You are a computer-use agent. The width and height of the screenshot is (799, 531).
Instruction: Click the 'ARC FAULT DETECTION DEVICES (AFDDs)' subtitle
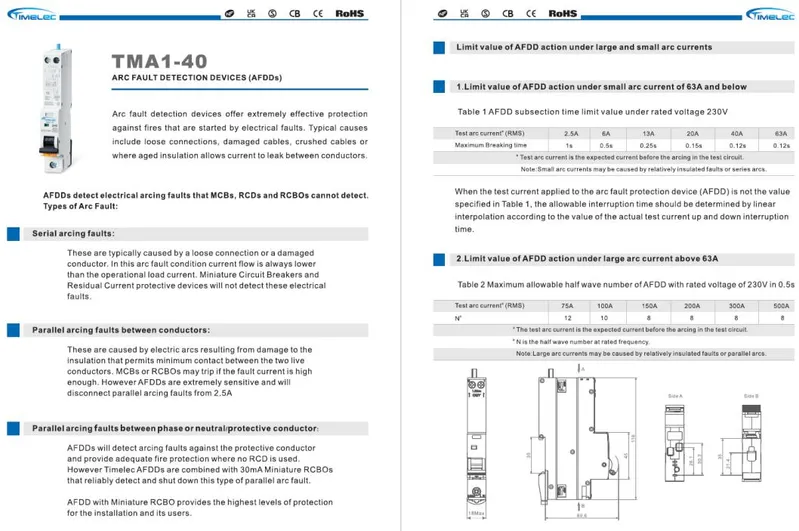(197, 78)
